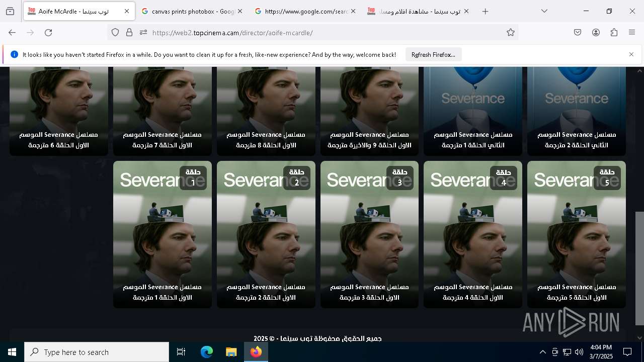Open the clock showing 4:04 PM

[x=601, y=352]
